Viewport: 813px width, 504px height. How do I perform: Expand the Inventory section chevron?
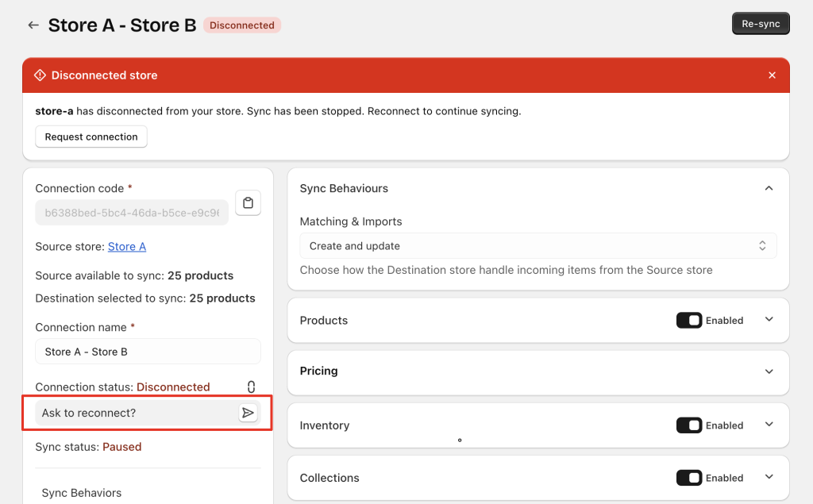[768, 425]
